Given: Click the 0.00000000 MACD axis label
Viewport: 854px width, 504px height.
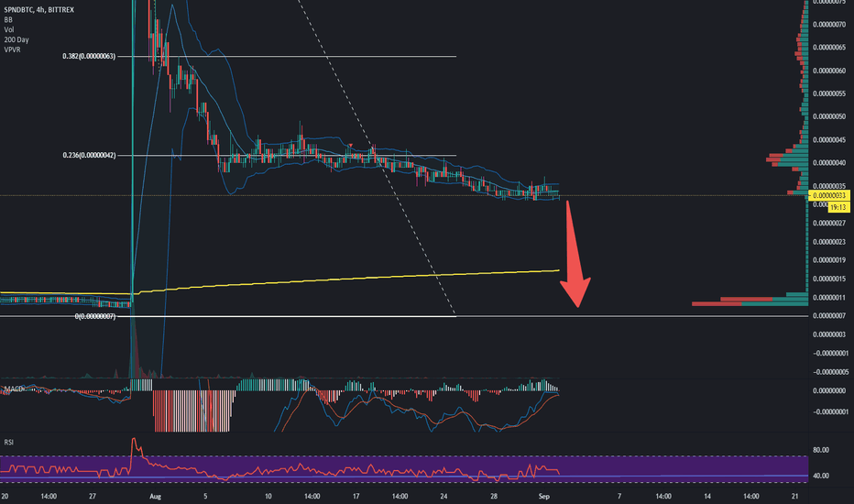Looking at the screenshot, I should [x=829, y=390].
